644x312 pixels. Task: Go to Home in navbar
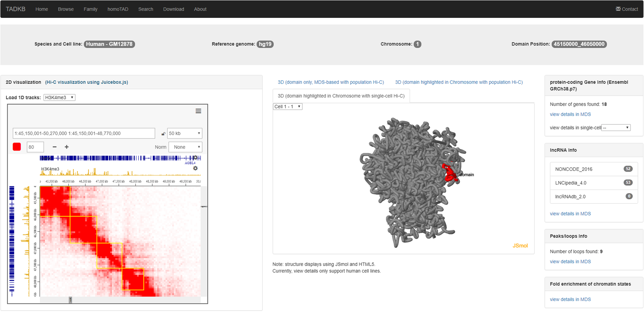click(42, 9)
